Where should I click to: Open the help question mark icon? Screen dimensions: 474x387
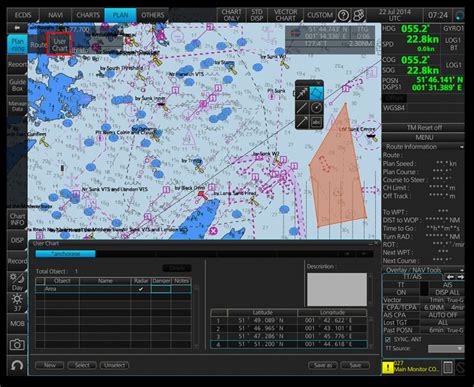343,15
